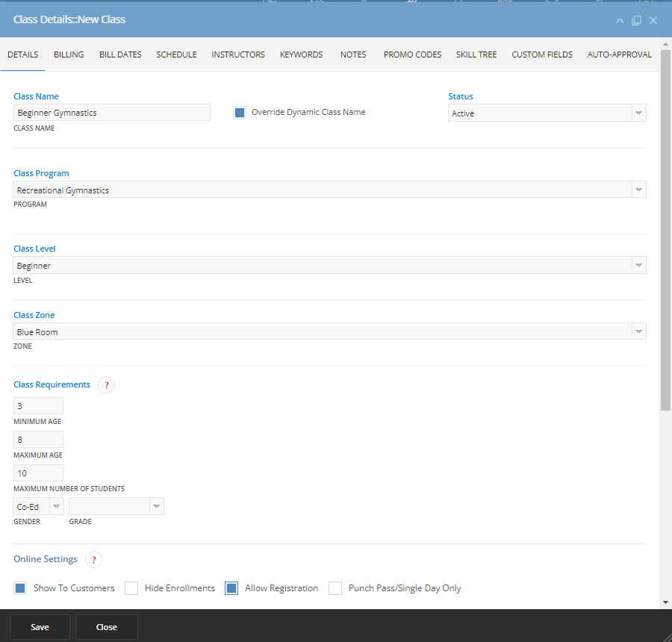Change the Class Zone selection
The image size is (672, 642).
coord(639,331)
